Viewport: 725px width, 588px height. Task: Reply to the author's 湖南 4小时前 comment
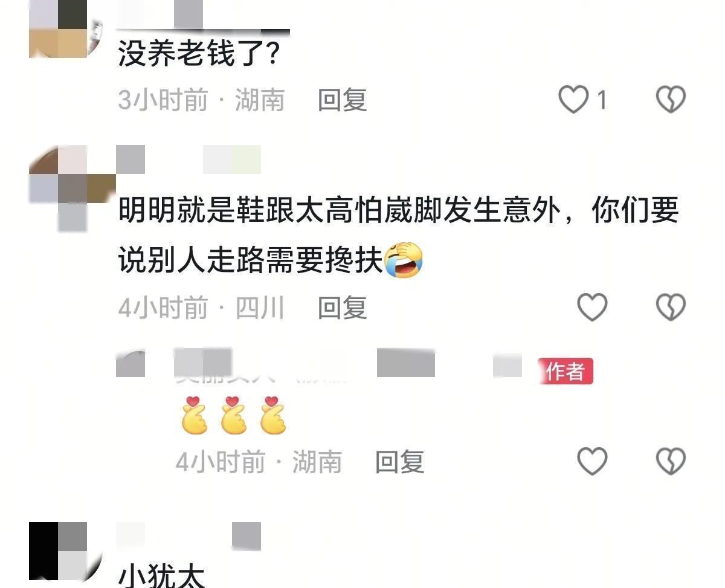click(400, 462)
